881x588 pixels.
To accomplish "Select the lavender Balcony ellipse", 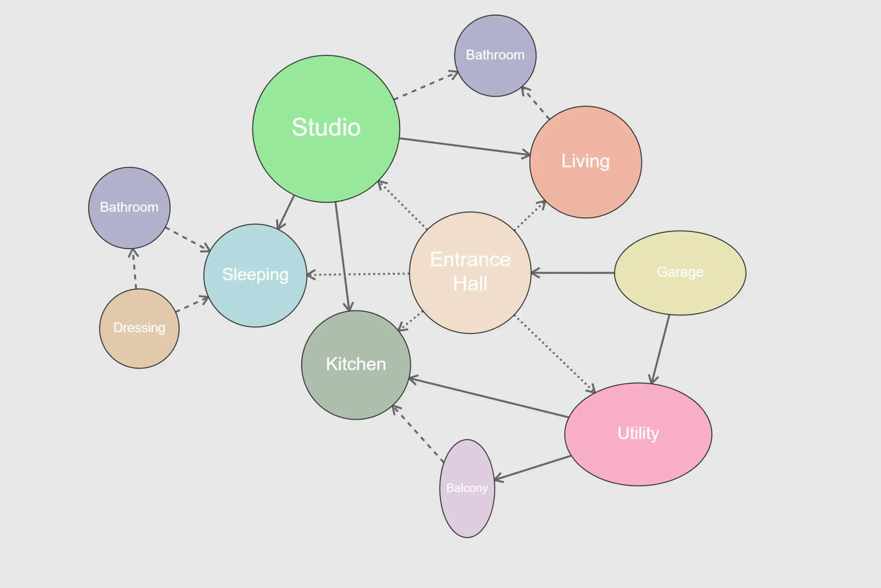I will (x=467, y=488).
